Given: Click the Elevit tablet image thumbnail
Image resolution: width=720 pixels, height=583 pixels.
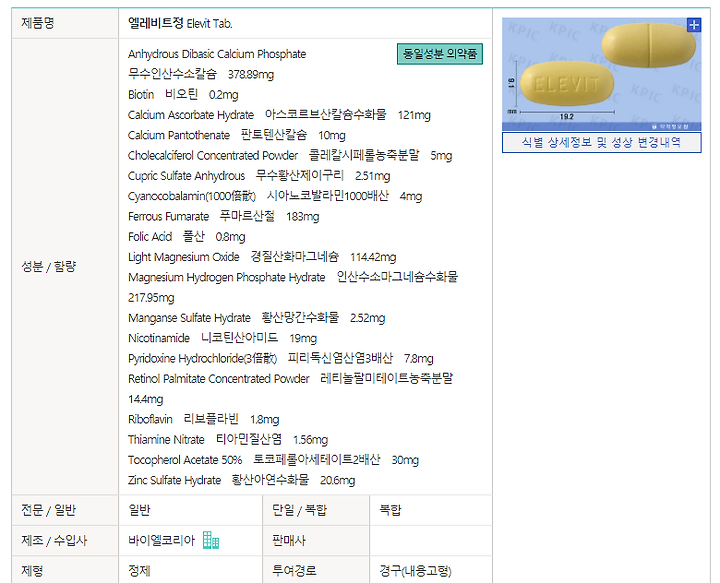Looking at the screenshot, I should (x=601, y=74).
